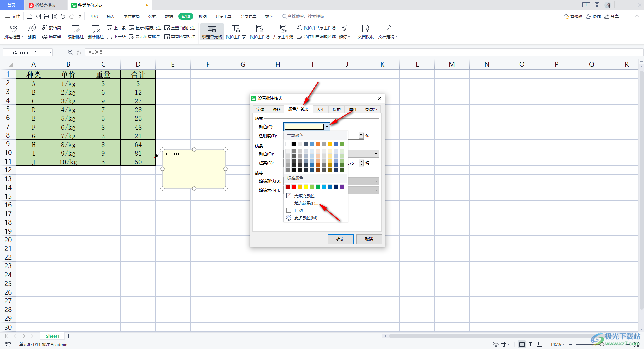Go to next comment (下一条)

coord(116,36)
